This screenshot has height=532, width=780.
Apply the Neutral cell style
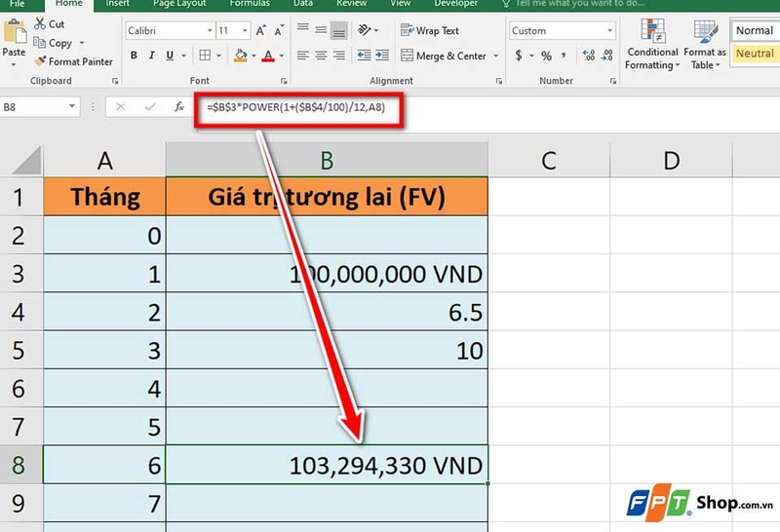[x=755, y=54]
